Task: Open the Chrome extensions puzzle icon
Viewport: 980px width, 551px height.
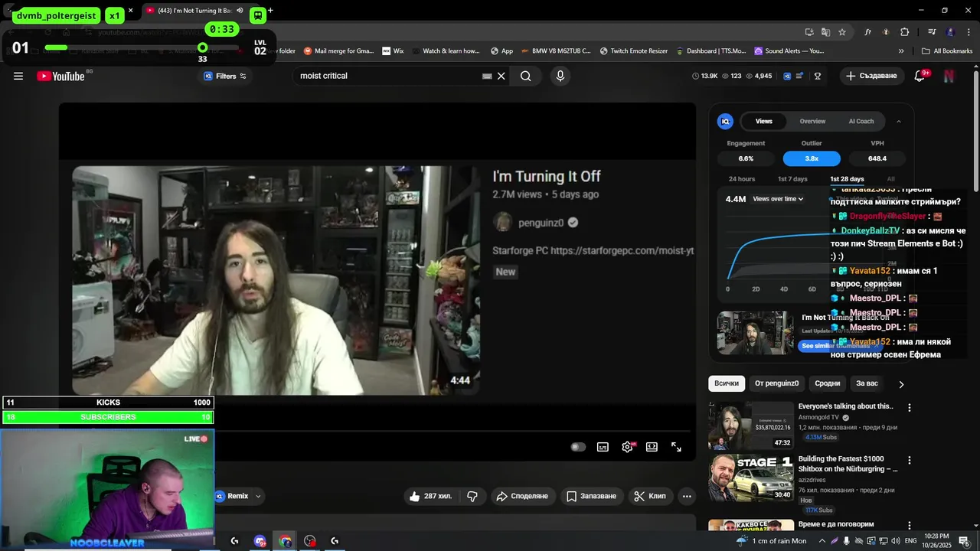Action: point(905,32)
